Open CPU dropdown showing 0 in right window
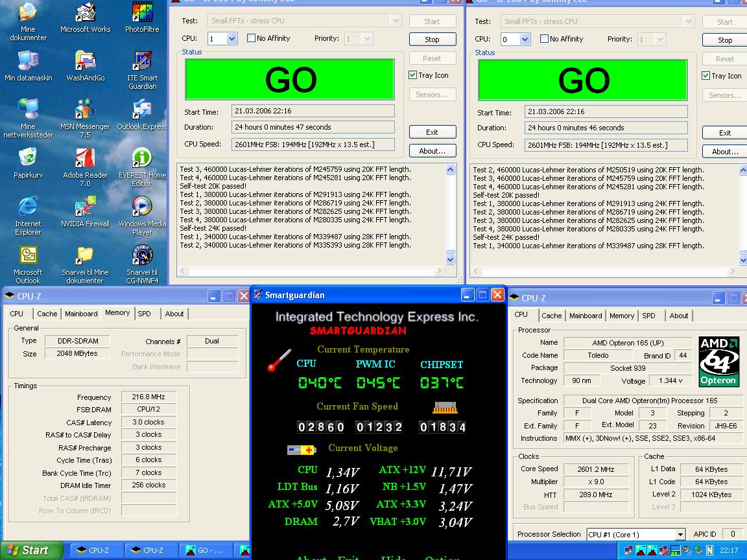The height and width of the screenshot is (560, 747). (x=525, y=39)
